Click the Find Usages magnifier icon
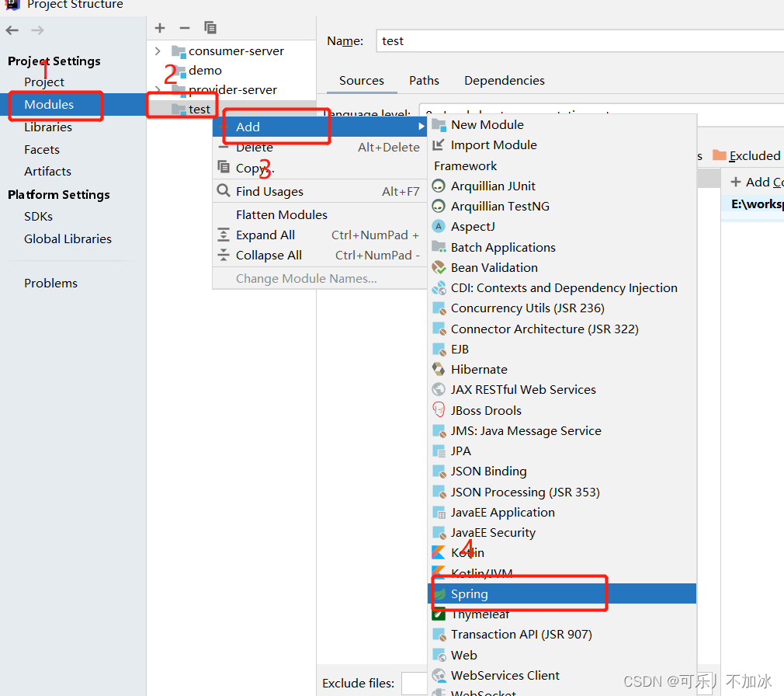 click(x=224, y=191)
